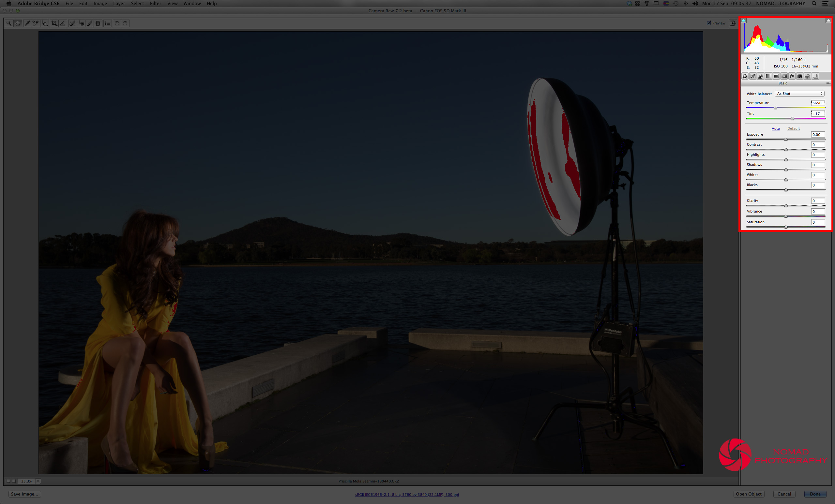Open the White Balance As Shot dropdown
This screenshot has height=504, width=835.
click(x=799, y=94)
